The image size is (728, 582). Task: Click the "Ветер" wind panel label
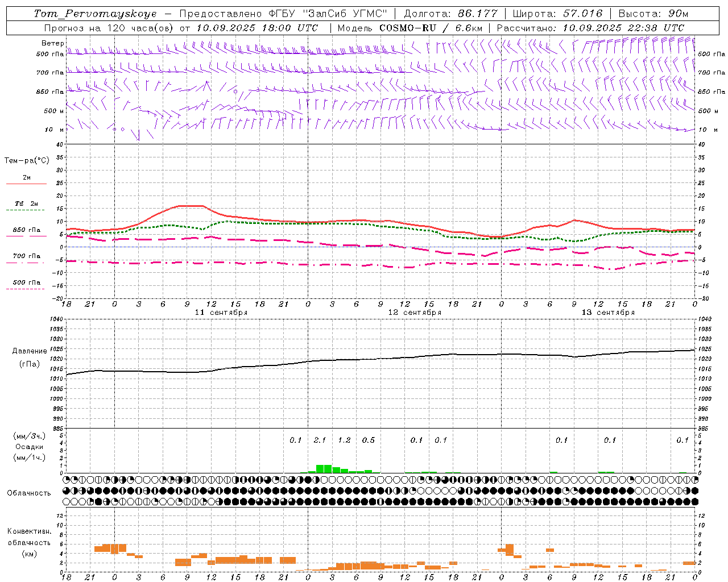(52, 43)
